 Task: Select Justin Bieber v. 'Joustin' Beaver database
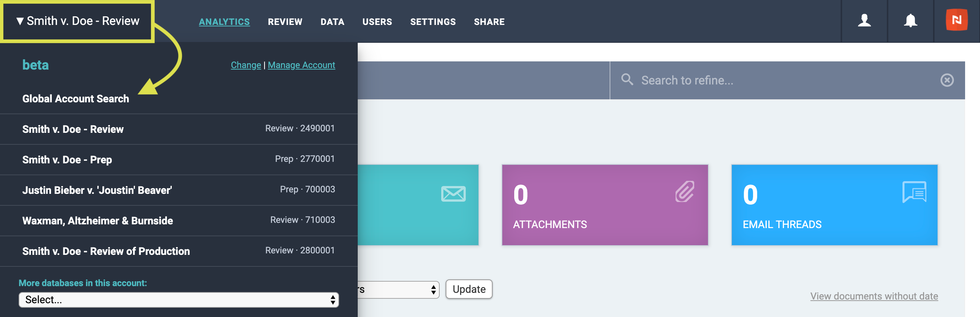point(178,190)
